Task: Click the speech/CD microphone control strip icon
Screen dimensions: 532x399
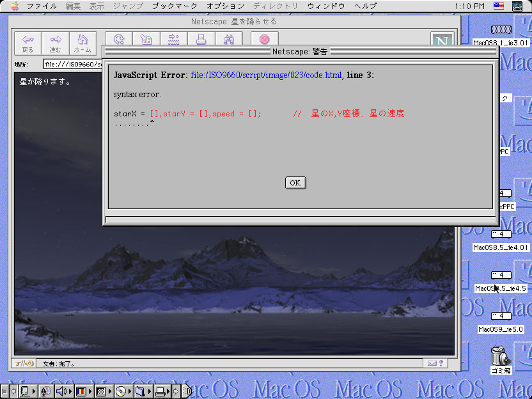Action: click(x=46, y=391)
